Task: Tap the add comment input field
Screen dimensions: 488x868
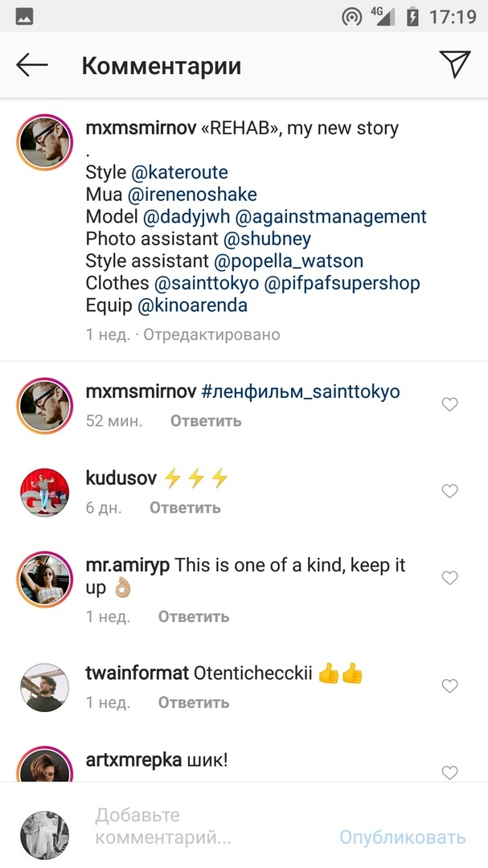Action: (201, 826)
